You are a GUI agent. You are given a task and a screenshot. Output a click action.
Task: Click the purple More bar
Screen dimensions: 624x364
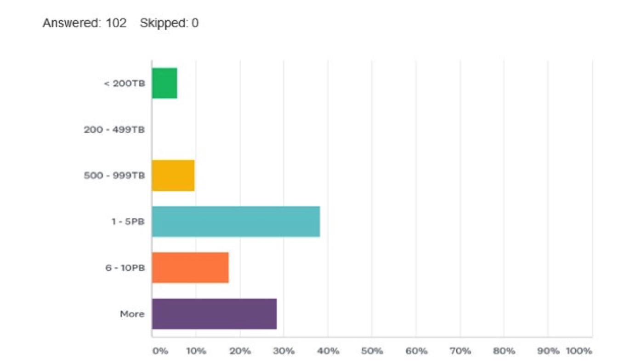click(x=214, y=314)
